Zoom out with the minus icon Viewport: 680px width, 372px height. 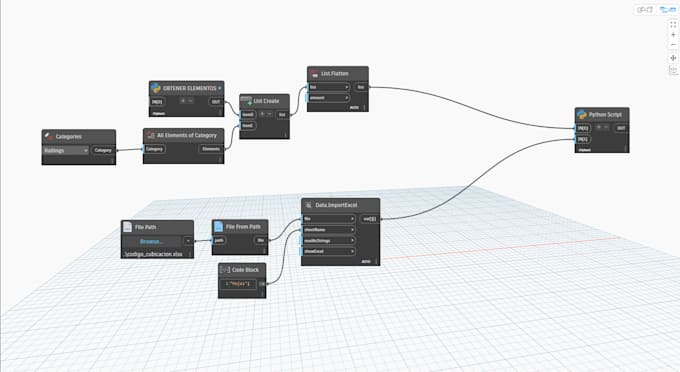click(x=673, y=45)
